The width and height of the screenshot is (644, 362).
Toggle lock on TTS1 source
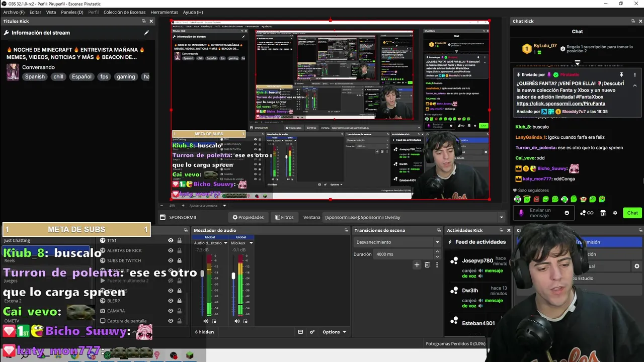tap(179, 240)
